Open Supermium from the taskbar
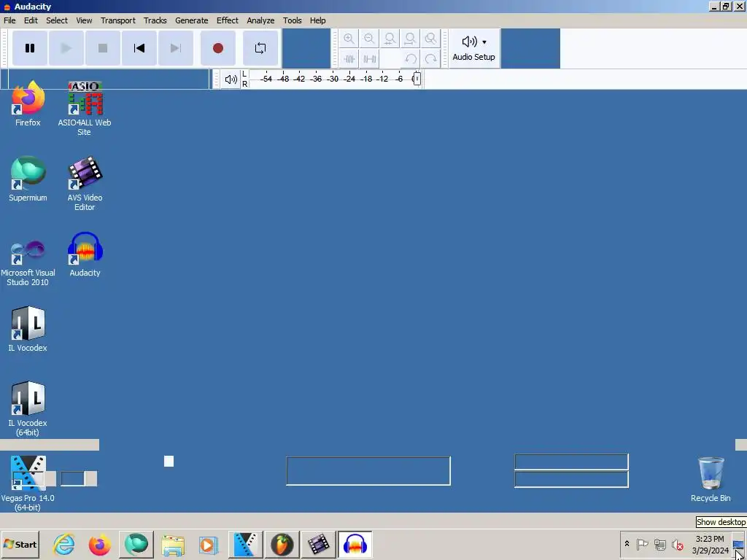This screenshot has height=560, width=747. point(136,544)
